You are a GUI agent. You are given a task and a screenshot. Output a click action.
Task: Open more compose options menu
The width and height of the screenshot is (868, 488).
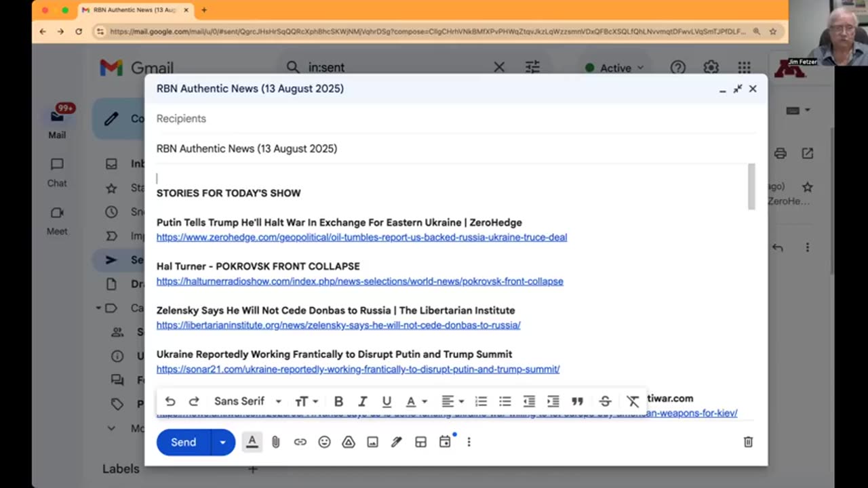pyautogui.click(x=469, y=442)
